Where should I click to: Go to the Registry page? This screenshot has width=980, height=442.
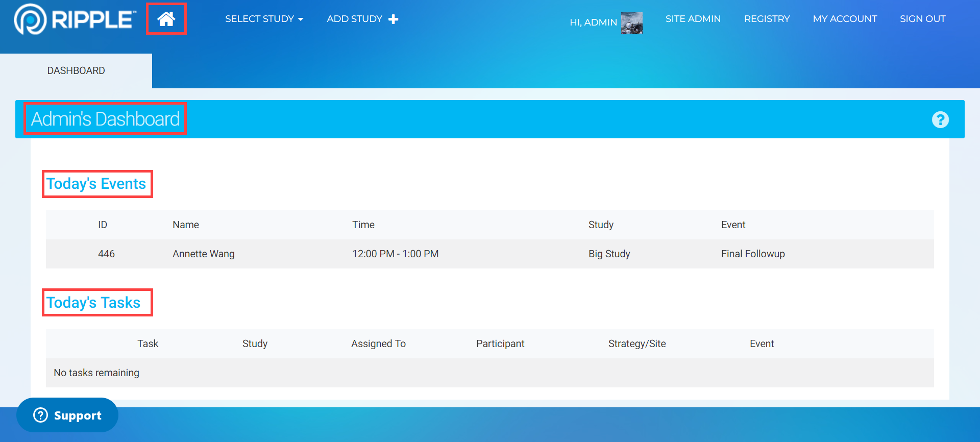pos(767,19)
